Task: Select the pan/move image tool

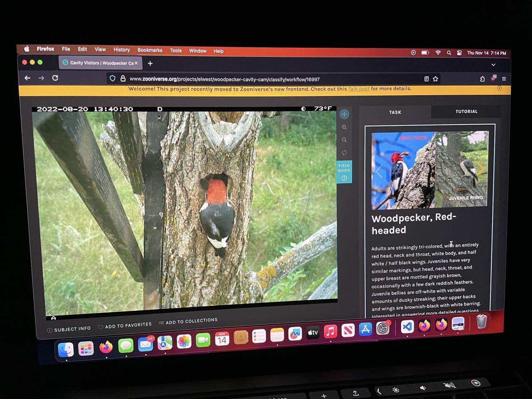Action: click(x=344, y=114)
